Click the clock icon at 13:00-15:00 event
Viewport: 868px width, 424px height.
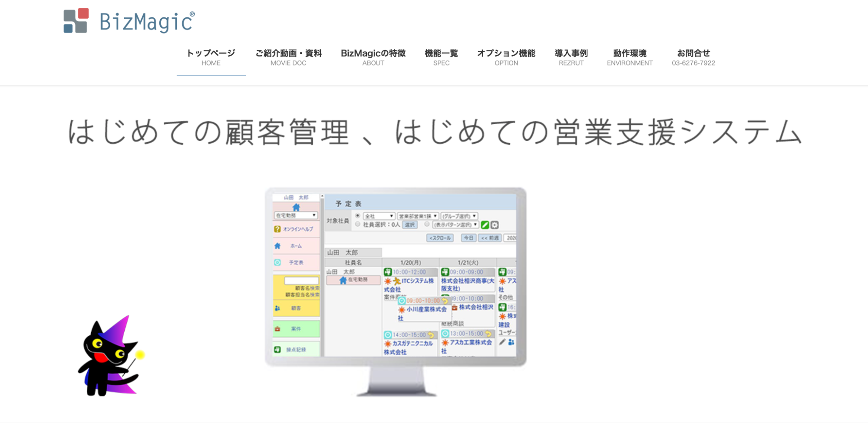click(x=445, y=334)
